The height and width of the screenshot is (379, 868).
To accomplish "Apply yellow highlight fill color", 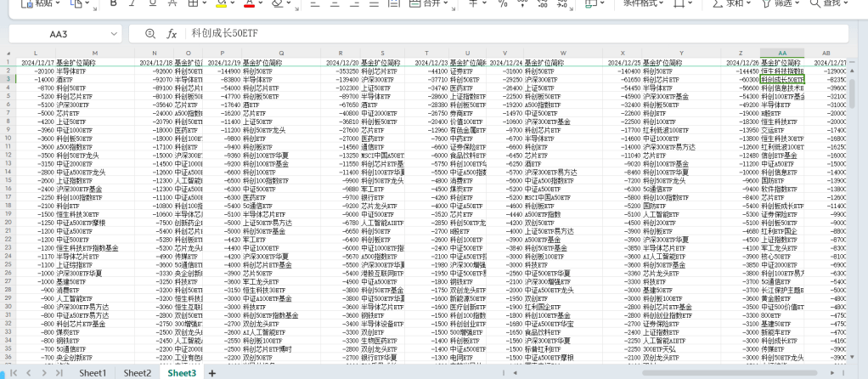I will pos(221,3).
